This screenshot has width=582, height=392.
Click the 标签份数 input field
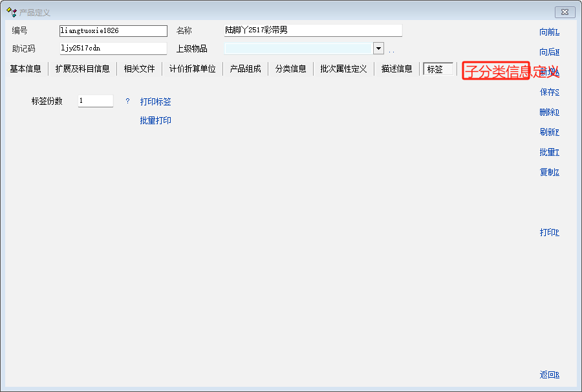(x=95, y=101)
